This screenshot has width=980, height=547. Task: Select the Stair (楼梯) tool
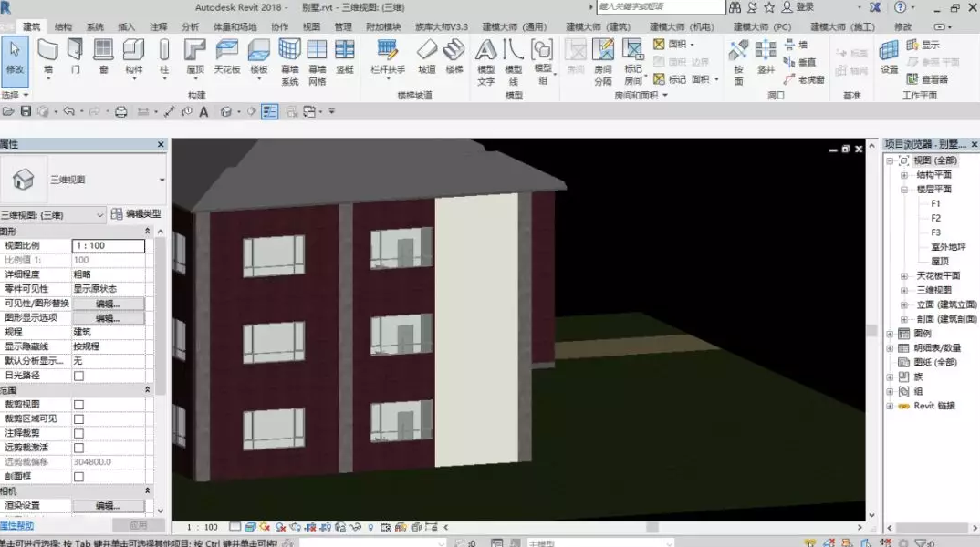454,57
